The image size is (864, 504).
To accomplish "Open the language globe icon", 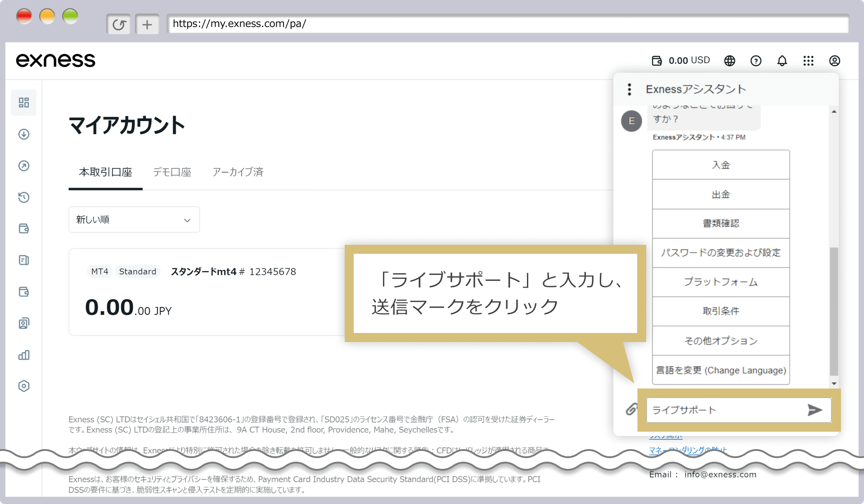I will [730, 61].
